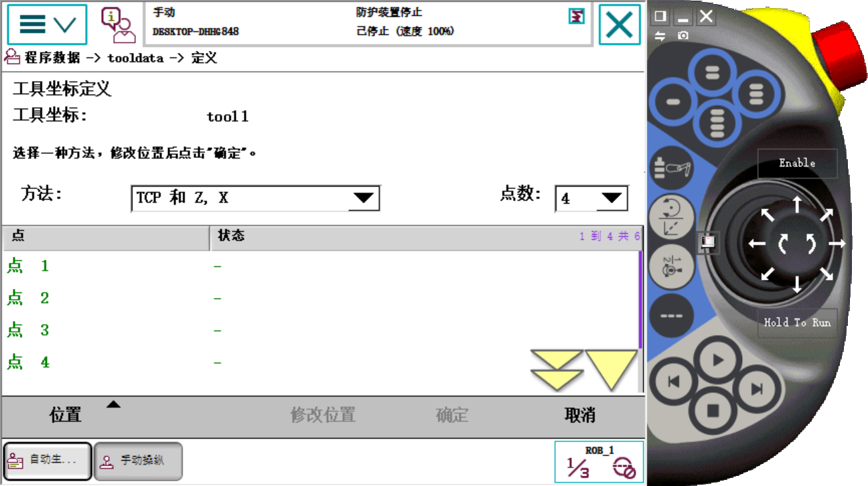Screen dimensions: 868x486
Task: Step backward with the previous key
Action: click(x=673, y=382)
